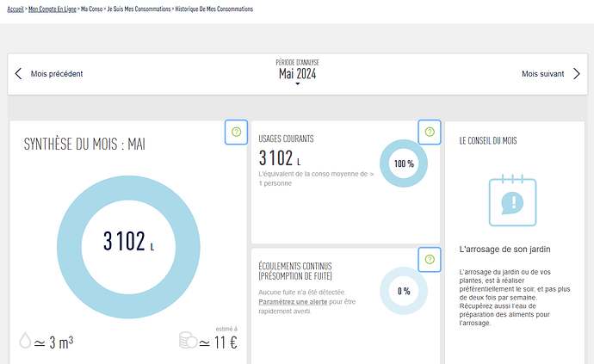Image resolution: width=594 pixels, height=364 pixels.
Task: Open Mon Compte En Ligne breadcrumb link
Action: tap(53, 9)
